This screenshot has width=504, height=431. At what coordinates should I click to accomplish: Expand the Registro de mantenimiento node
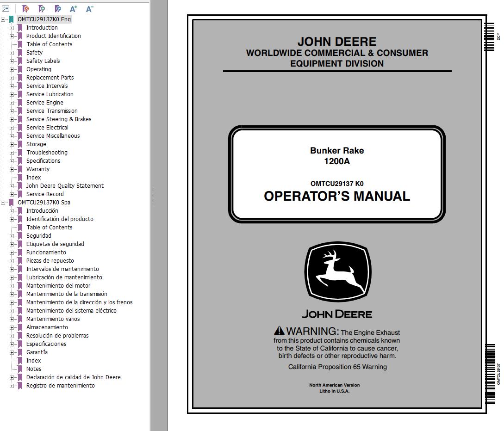tap(12, 386)
